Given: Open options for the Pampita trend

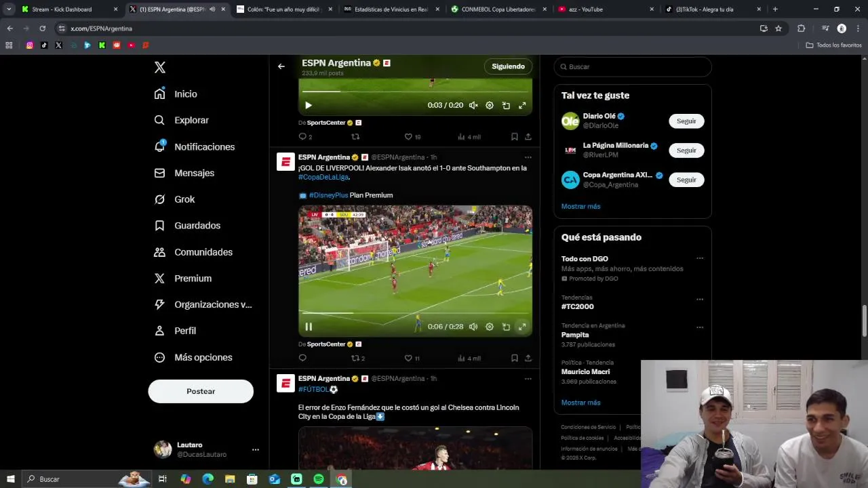Looking at the screenshot, I should [x=700, y=327].
